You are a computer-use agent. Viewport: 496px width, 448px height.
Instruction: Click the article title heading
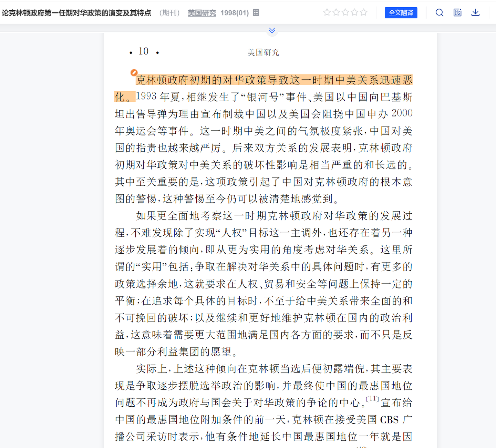click(76, 12)
